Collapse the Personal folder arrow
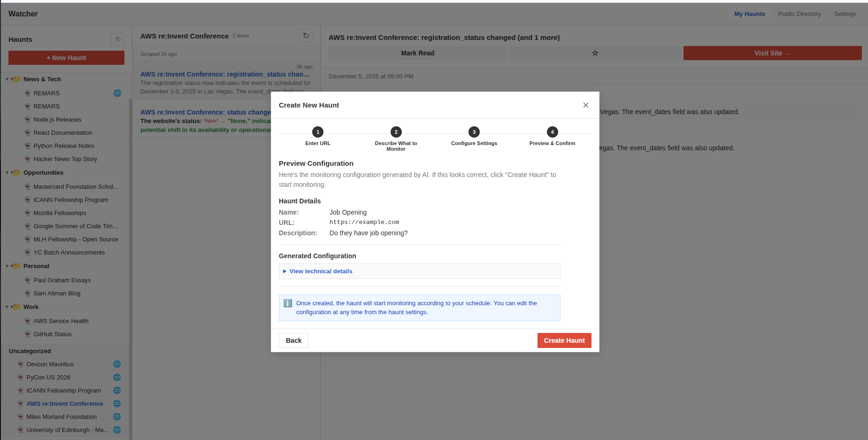868x440 pixels. 7,266
